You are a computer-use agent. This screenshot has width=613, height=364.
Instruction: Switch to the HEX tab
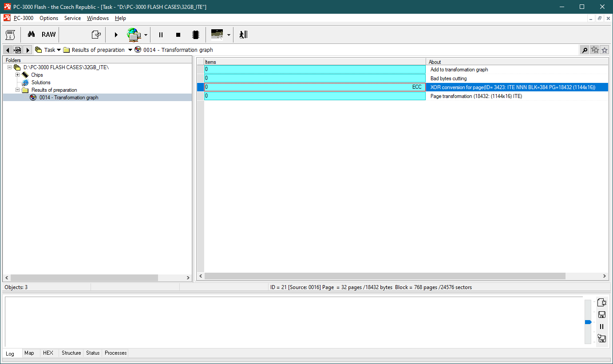[48, 353]
